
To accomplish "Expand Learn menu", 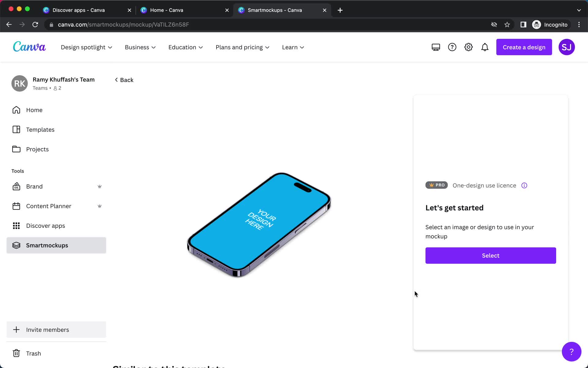I will point(293,47).
